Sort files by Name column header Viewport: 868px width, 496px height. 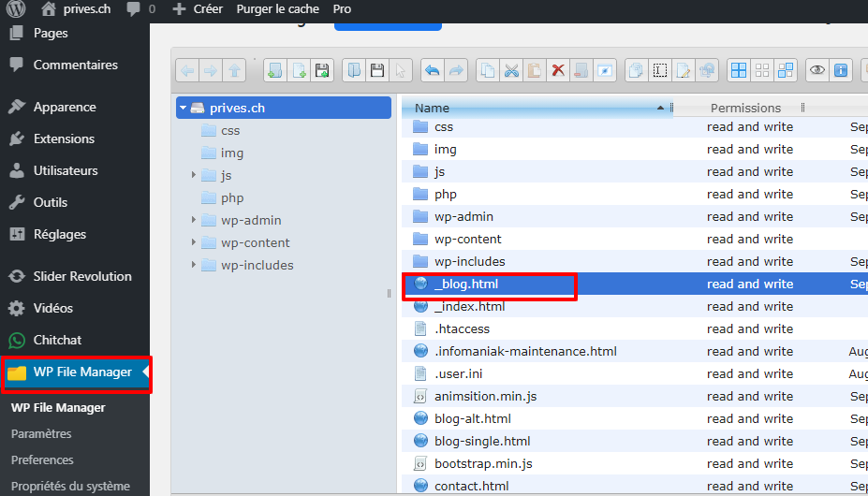pos(536,108)
